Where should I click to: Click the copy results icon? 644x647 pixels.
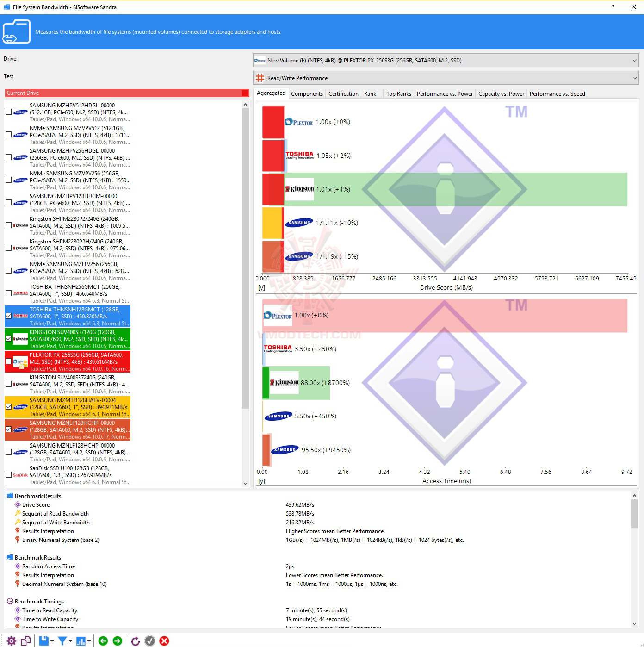coord(26,641)
